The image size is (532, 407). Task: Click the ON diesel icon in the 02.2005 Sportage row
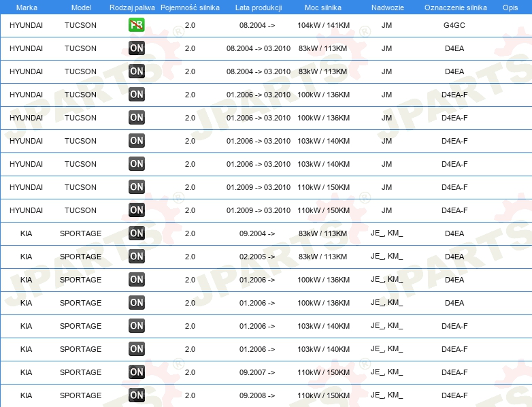click(x=136, y=257)
